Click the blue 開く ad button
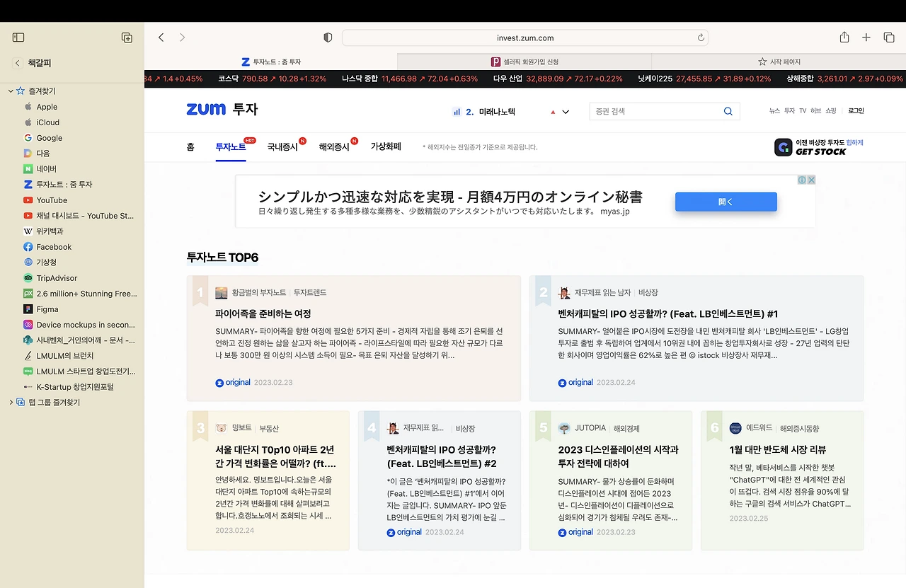 tap(726, 202)
